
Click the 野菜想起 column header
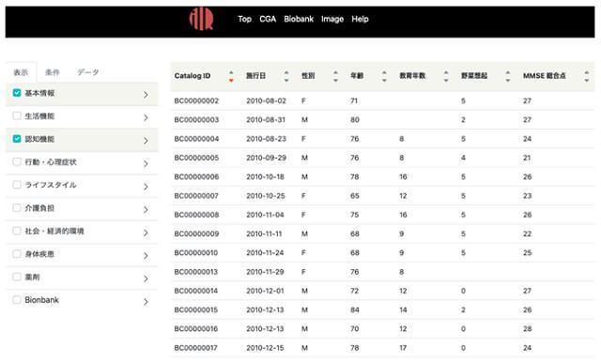pyautogui.click(x=474, y=76)
